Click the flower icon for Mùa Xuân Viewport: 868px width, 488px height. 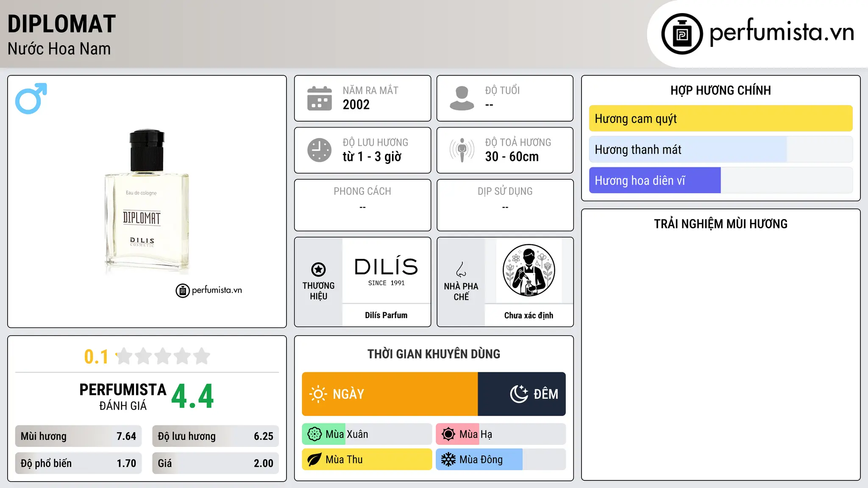tap(314, 434)
